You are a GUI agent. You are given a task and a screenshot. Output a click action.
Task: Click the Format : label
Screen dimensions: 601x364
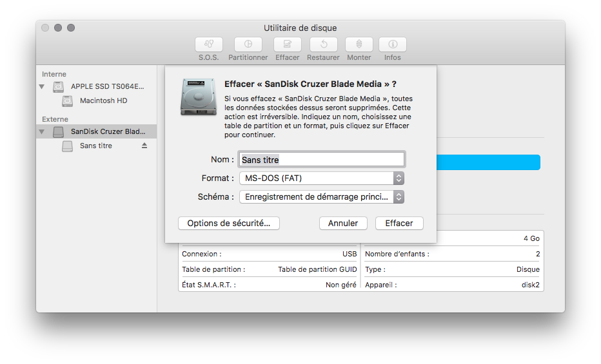click(218, 178)
